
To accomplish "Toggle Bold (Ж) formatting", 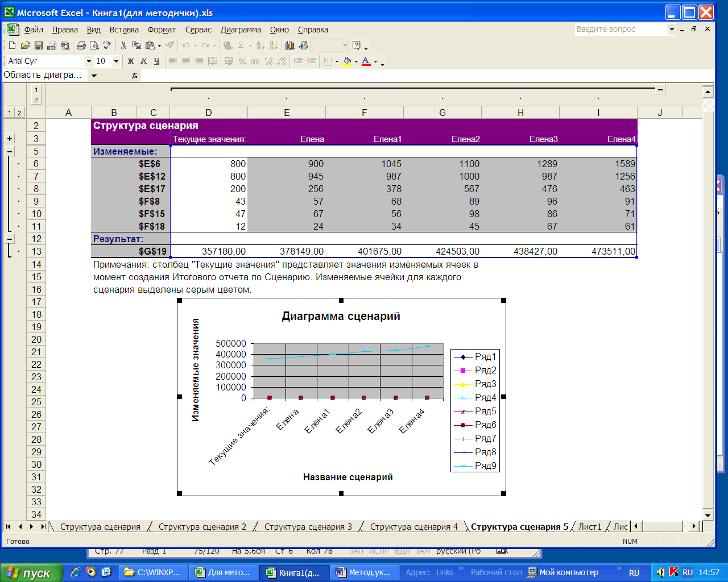I will pyautogui.click(x=131, y=61).
